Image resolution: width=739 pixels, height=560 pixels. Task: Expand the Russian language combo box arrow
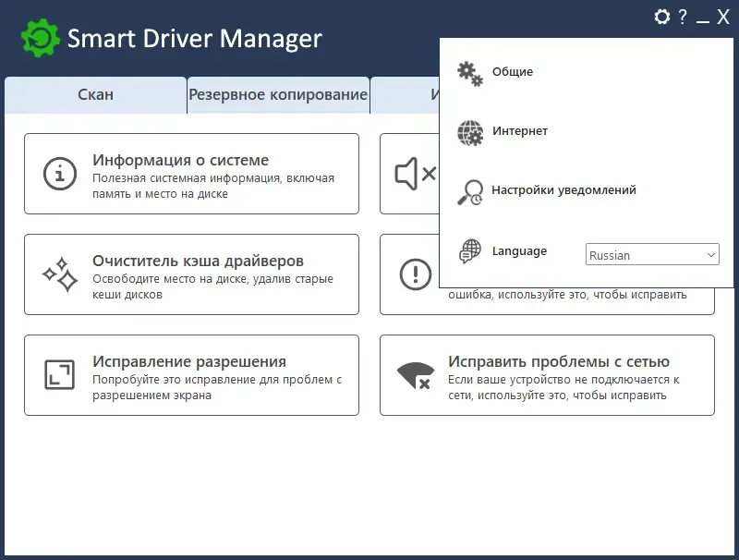tap(709, 254)
